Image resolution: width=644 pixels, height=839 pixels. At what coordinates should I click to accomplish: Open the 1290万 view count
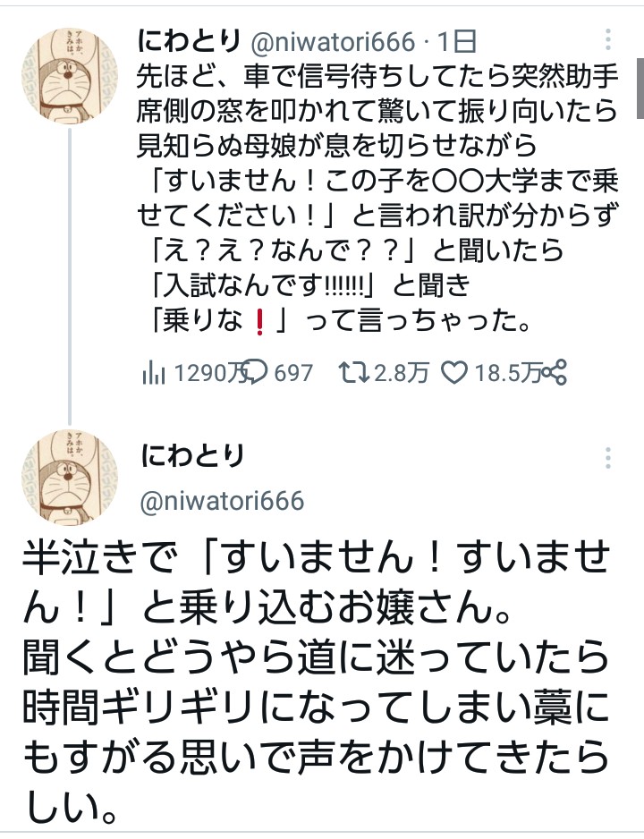208,373
